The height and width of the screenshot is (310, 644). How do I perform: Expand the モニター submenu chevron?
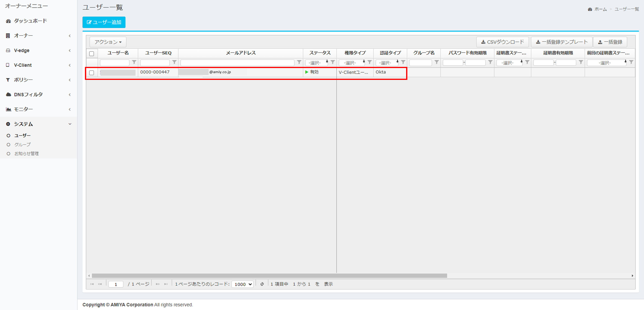70,109
